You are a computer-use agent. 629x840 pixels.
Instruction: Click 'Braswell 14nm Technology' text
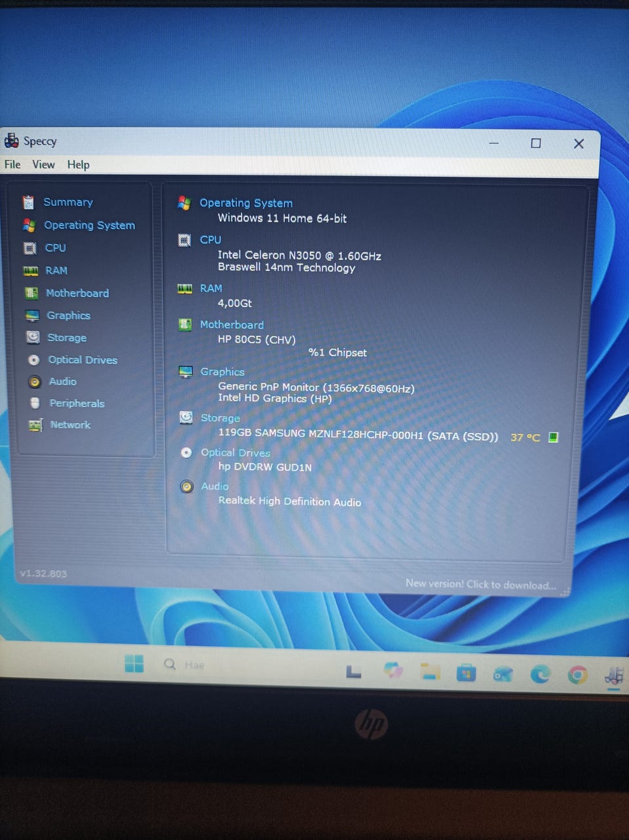click(x=286, y=268)
